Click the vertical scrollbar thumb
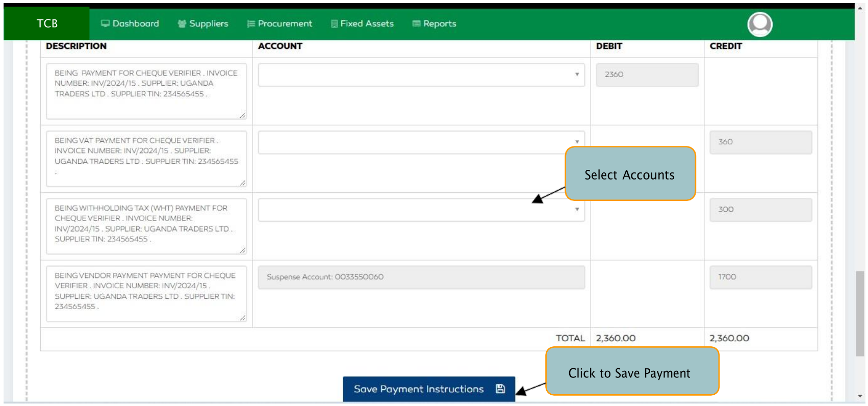Screen dimensions: 868x406 point(860,313)
